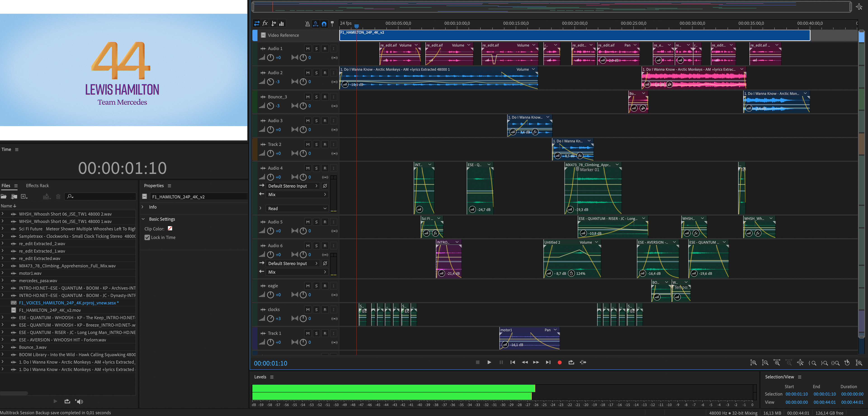Viewport: 868px width, 416px height.
Task: Show the Sends track controls
Action: point(274,23)
